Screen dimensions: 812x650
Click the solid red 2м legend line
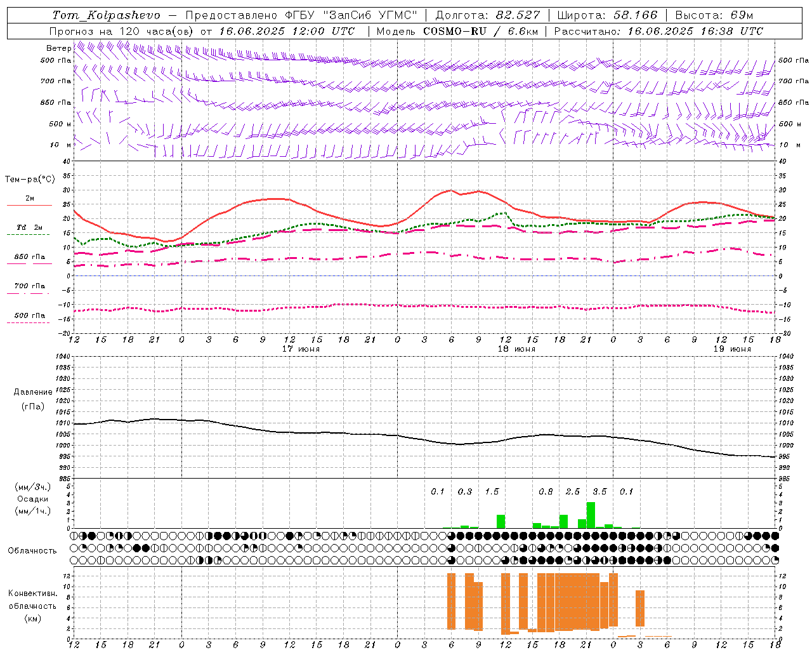tap(29, 205)
